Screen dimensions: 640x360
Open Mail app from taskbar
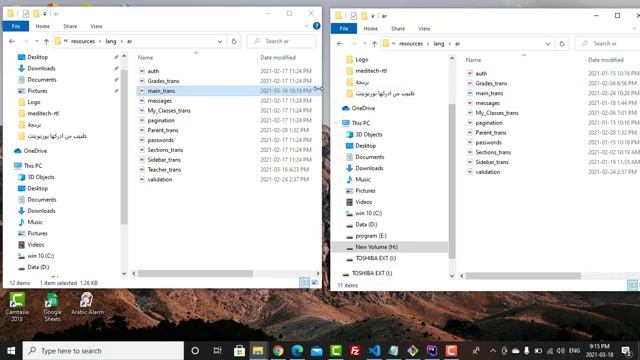coord(316,351)
